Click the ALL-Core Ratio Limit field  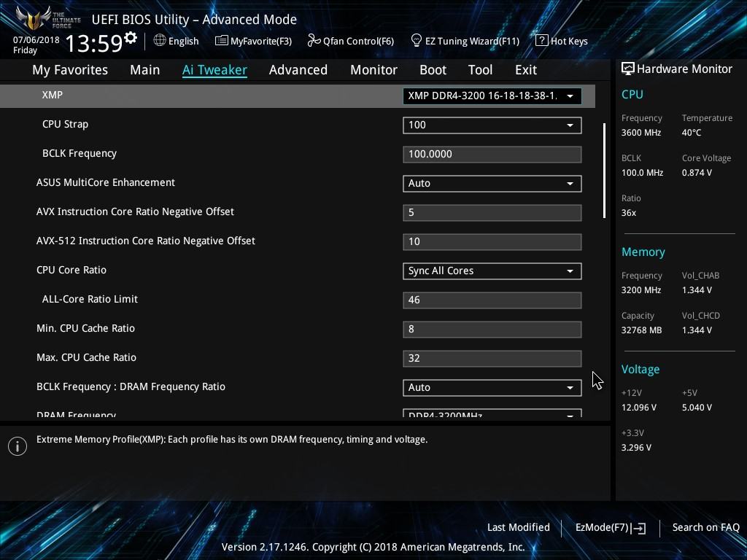(492, 300)
